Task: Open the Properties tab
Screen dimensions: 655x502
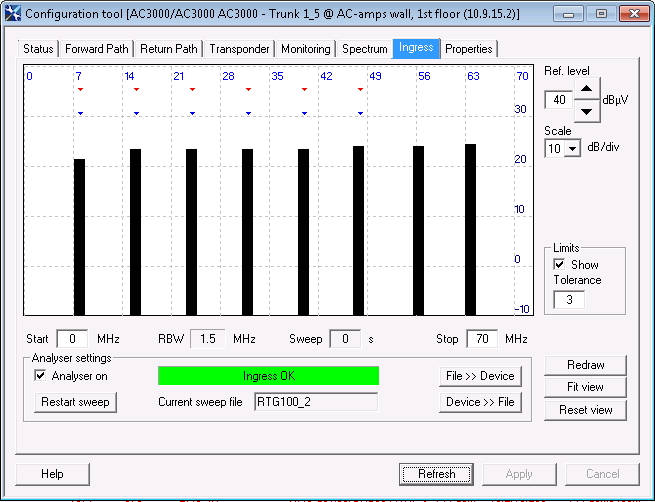Action: 469,49
